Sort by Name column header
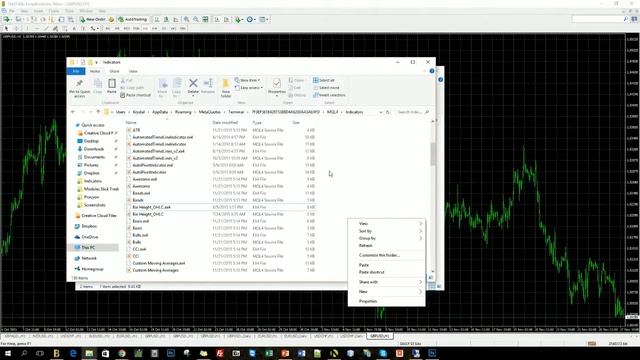The width and height of the screenshot is (640, 360). tap(131, 122)
